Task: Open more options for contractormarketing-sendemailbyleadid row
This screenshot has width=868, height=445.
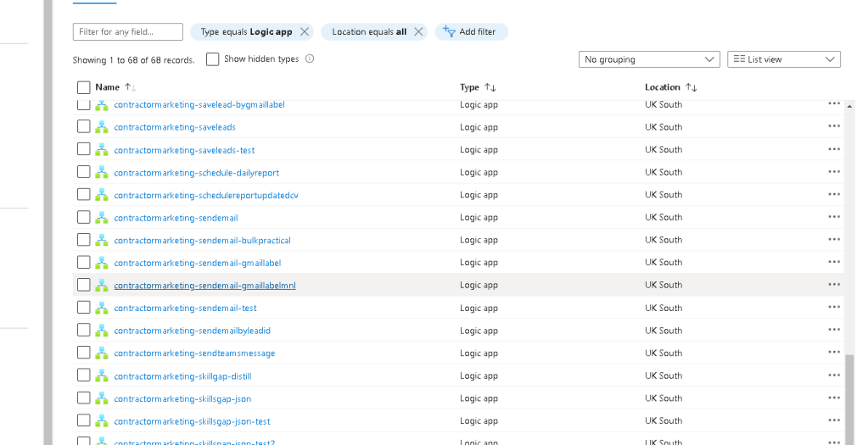Action: pyautogui.click(x=834, y=330)
